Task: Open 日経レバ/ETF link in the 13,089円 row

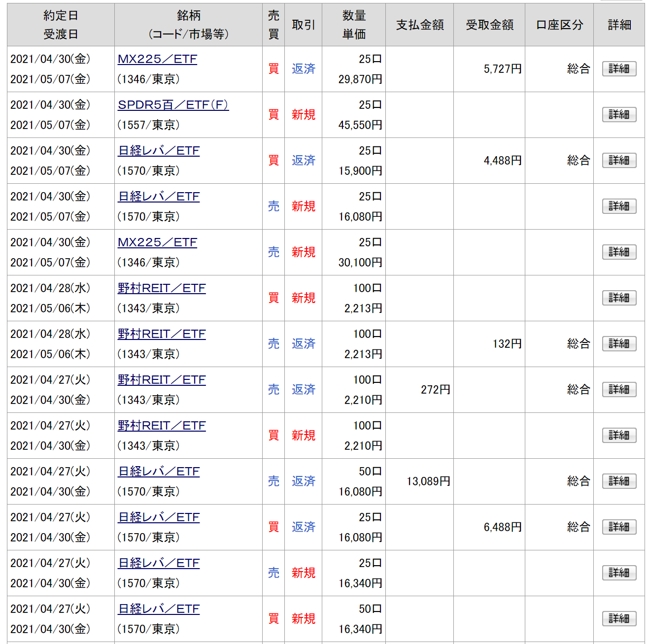Action: [x=159, y=472]
